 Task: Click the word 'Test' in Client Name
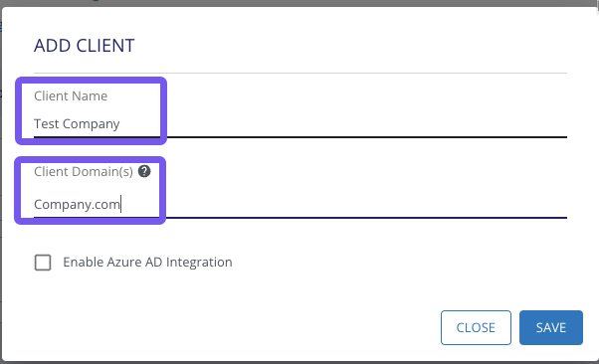[x=46, y=123]
